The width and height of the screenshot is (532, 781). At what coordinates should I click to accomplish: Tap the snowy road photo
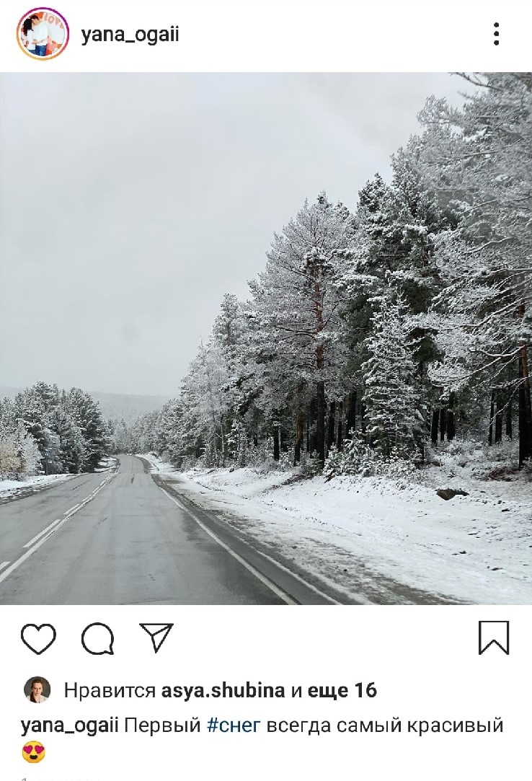tap(266, 339)
